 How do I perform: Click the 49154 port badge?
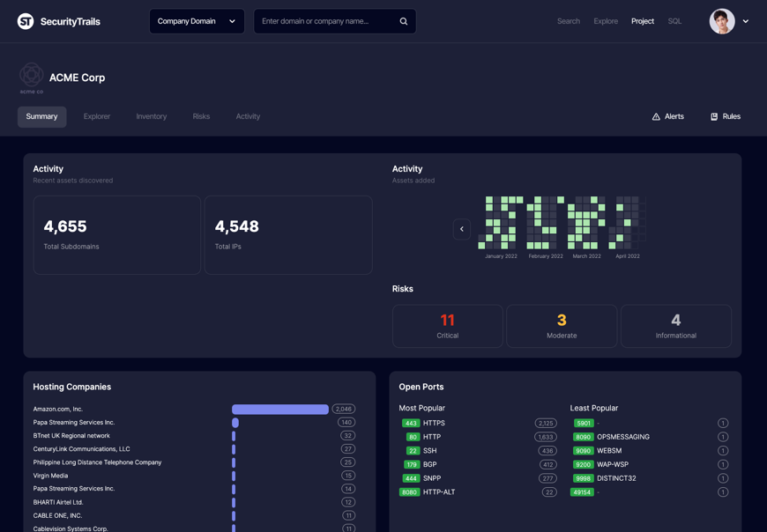582,492
